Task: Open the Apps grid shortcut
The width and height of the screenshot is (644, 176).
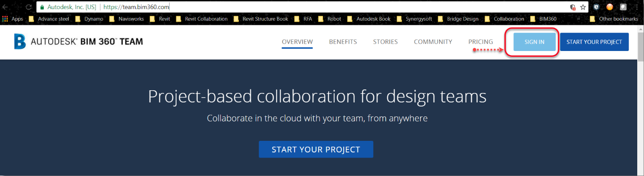Action: pos(13,19)
